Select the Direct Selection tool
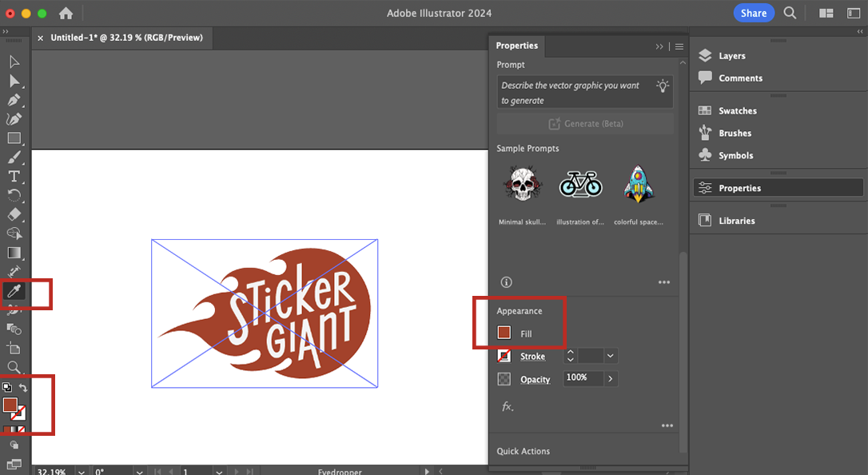 [x=14, y=81]
